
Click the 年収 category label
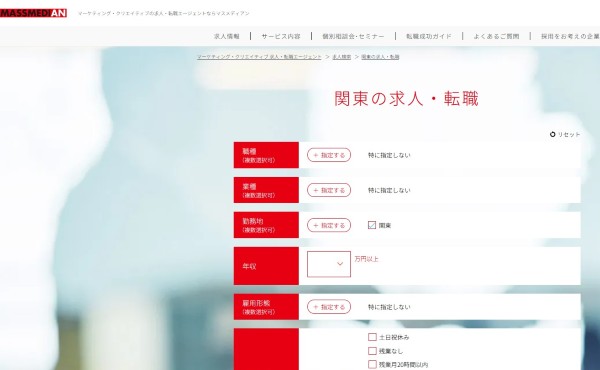266,266
